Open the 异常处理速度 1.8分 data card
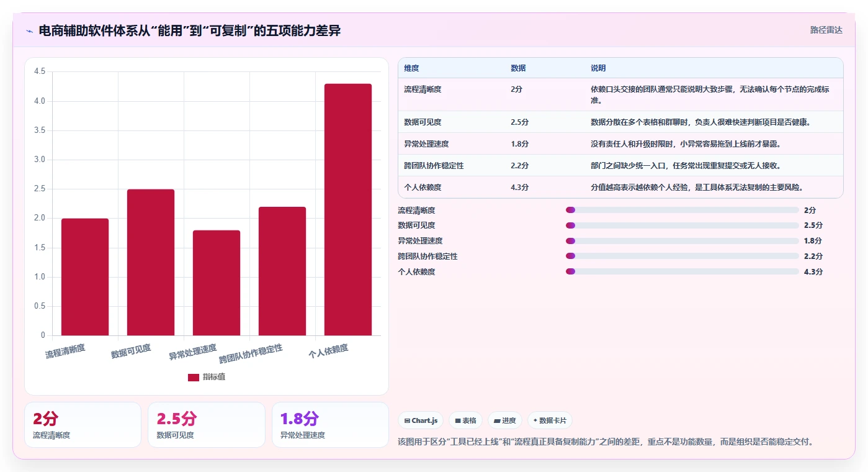Screen dimensions: 868x472 click(x=330, y=425)
